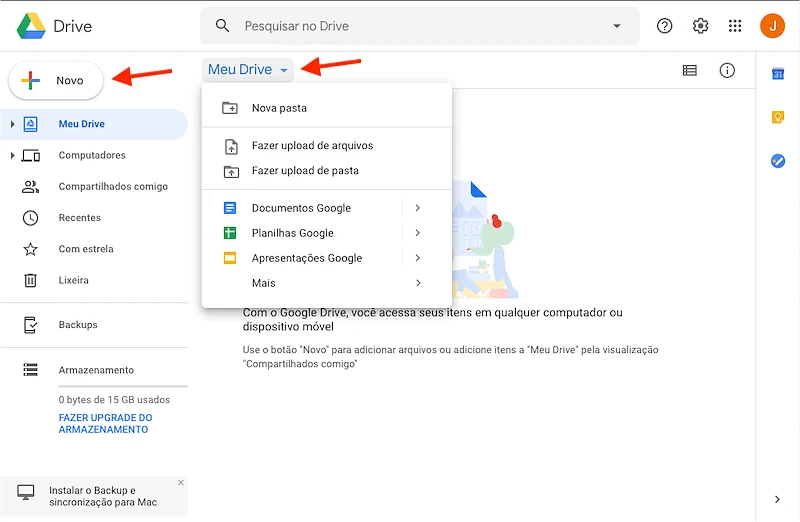This screenshot has width=800, height=522.
Task: Click the Com estrela star icon
Action: click(x=31, y=249)
